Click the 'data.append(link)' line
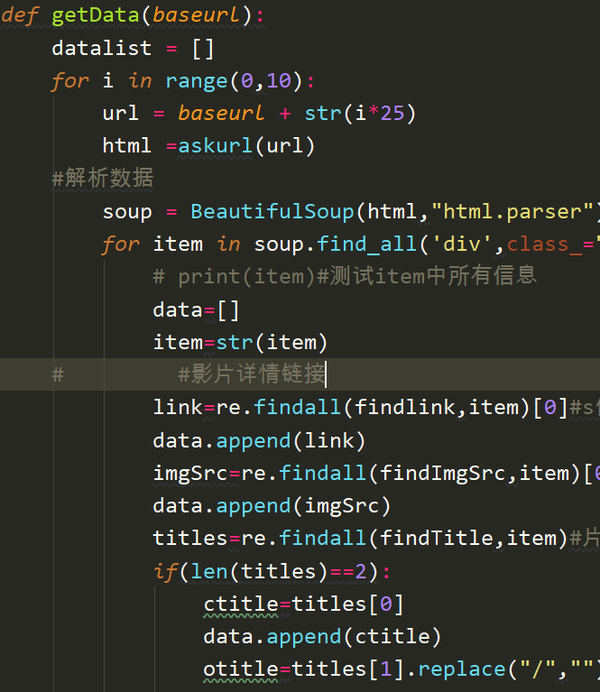Image resolution: width=600 pixels, height=692 pixels. [259, 440]
